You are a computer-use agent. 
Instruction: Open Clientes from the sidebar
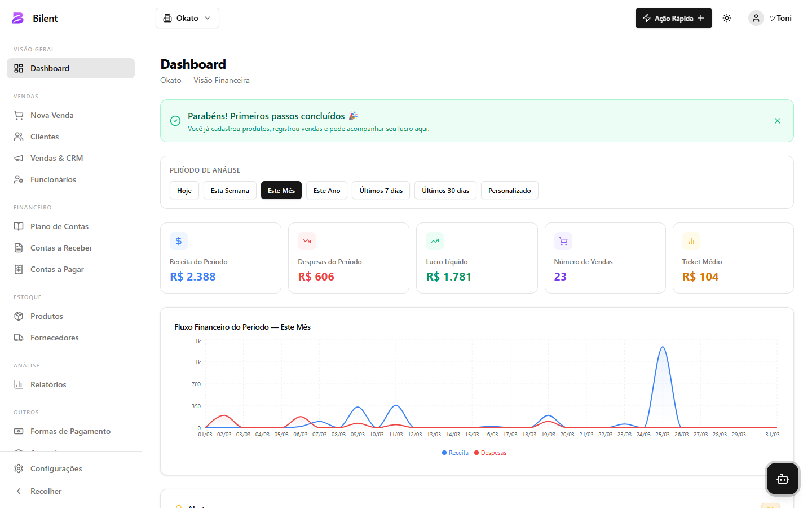[45, 137]
